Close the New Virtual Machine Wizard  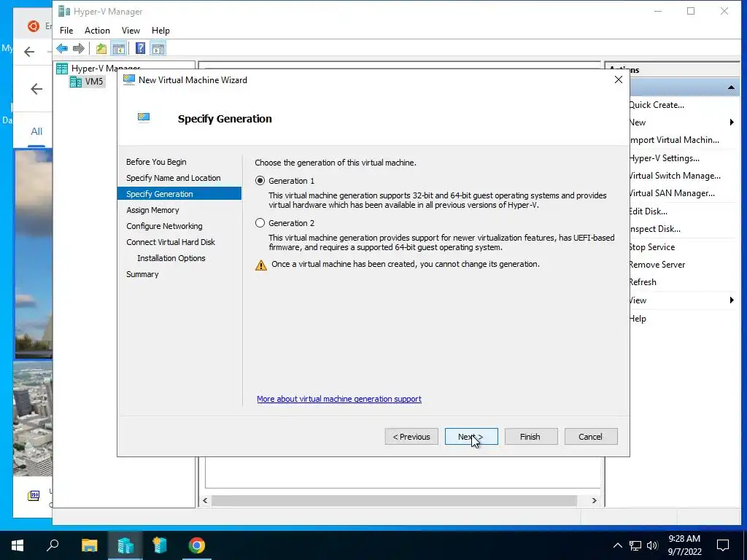(619, 79)
